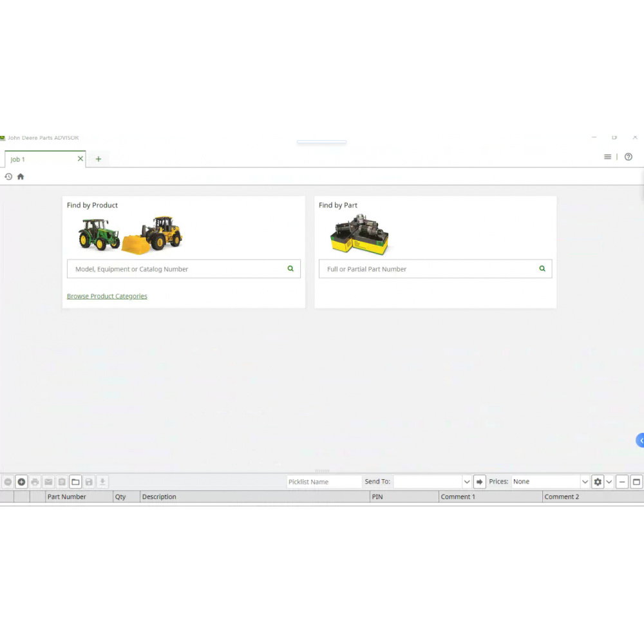The image size is (644, 644).
Task: Click the Picklist Name input field
Action: coord(324,482)
